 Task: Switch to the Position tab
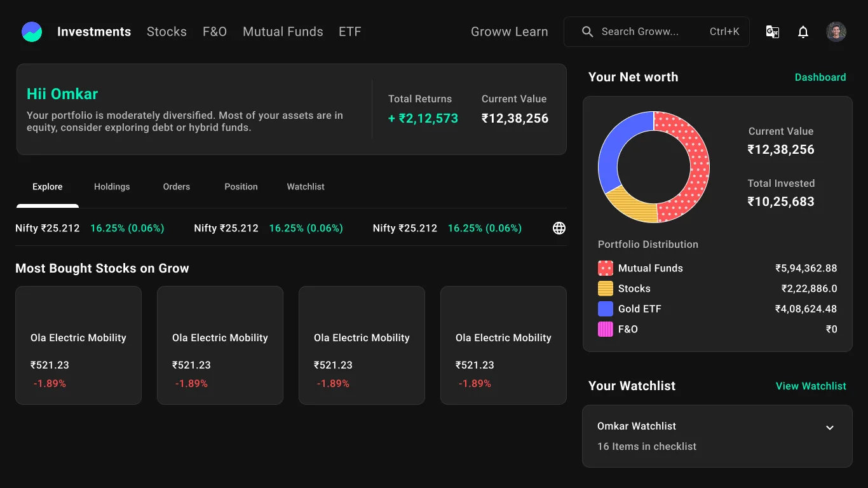pos(241,187)
